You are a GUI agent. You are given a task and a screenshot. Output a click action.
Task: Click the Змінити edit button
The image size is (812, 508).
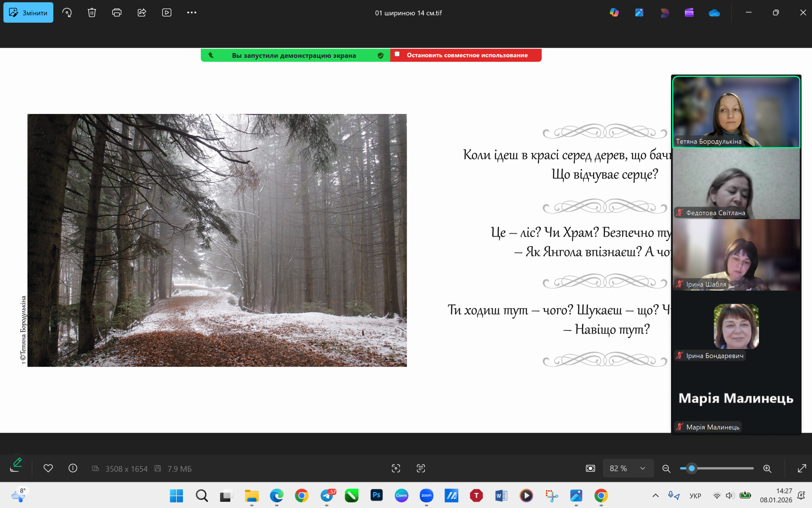tap(28, 13)
